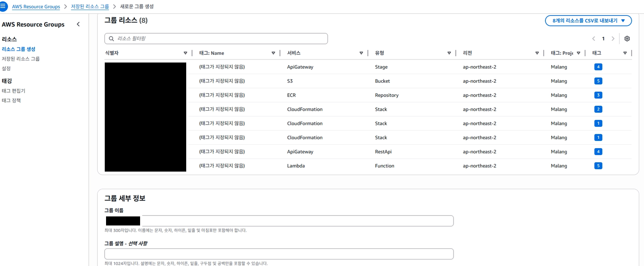Collapse the AWS Resource Groups sidebar
Viewport: 644px width, 266px height.
coord(78,25)
